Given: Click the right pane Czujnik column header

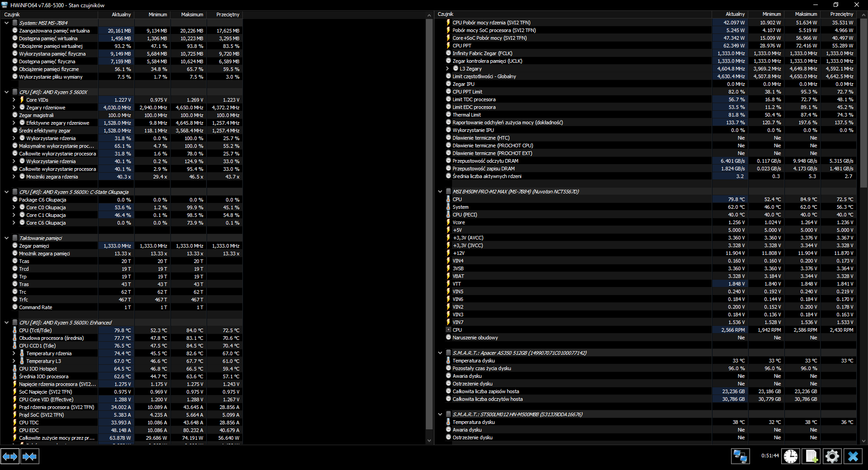Looking at the screenshot, I should coord(573,14).
